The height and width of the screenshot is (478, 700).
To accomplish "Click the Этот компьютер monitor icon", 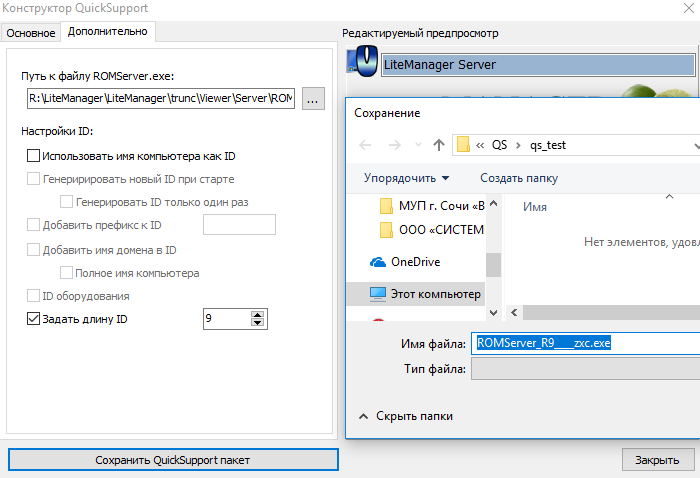I will (378, 294).
